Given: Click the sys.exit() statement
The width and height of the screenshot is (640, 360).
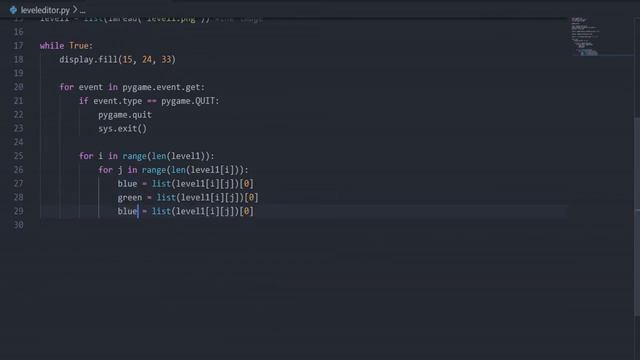Looking at the screenshot, I should click(x=122, y=129).
